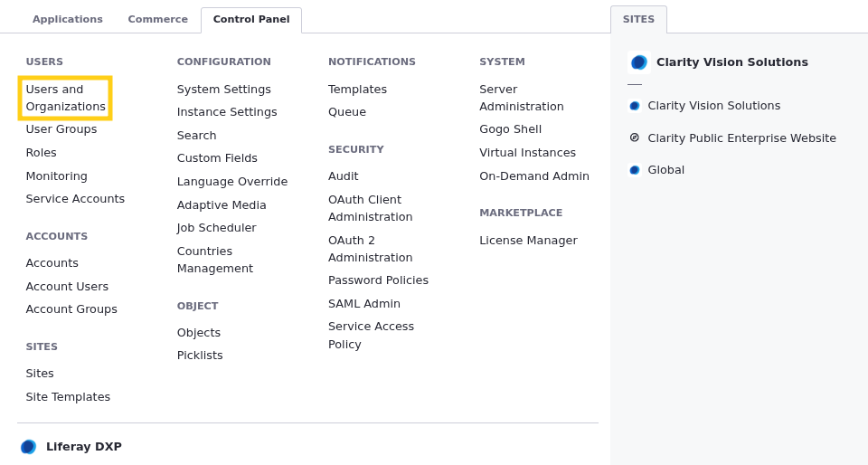The height and width of the screenshot is (465, 868).
Task: Select Clarity Public Enterprise Website site
Action: pos(741,138)
